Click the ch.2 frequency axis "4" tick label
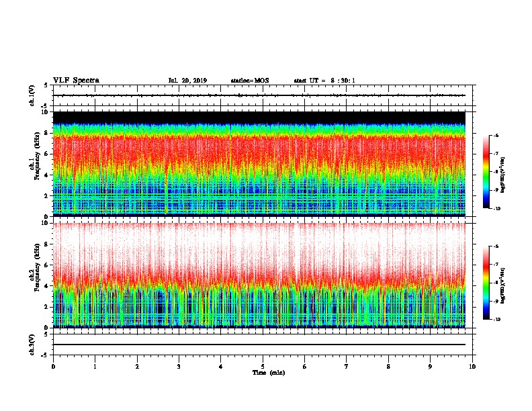Viewport: 532px width, 411px height. point(46,286)
